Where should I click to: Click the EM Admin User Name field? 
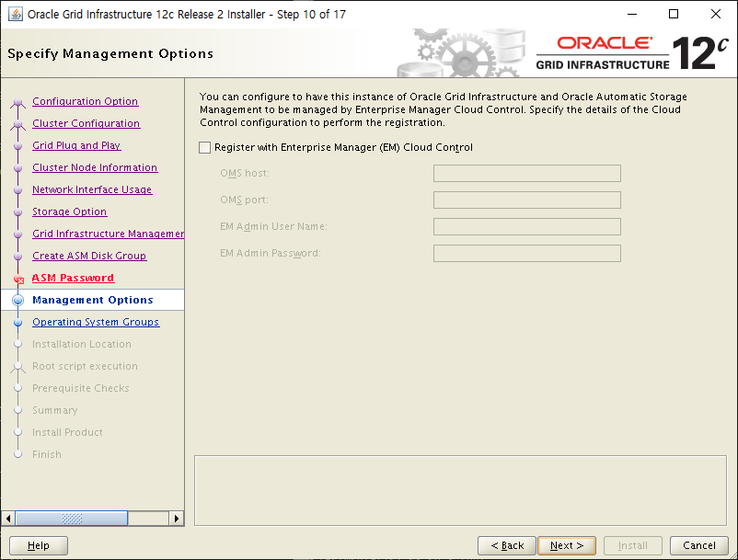point(526,226)
